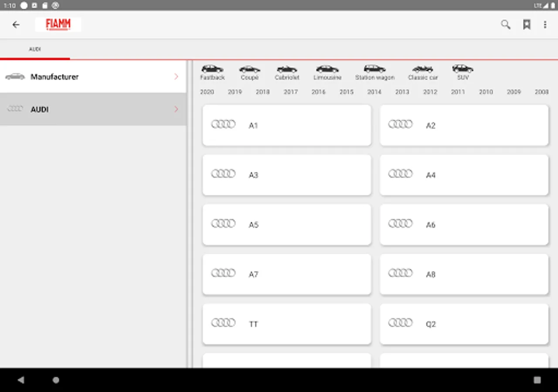Tap the FIAMM logo
The height and width of the screenshot is (392, 558).
[x=58, y=24]
